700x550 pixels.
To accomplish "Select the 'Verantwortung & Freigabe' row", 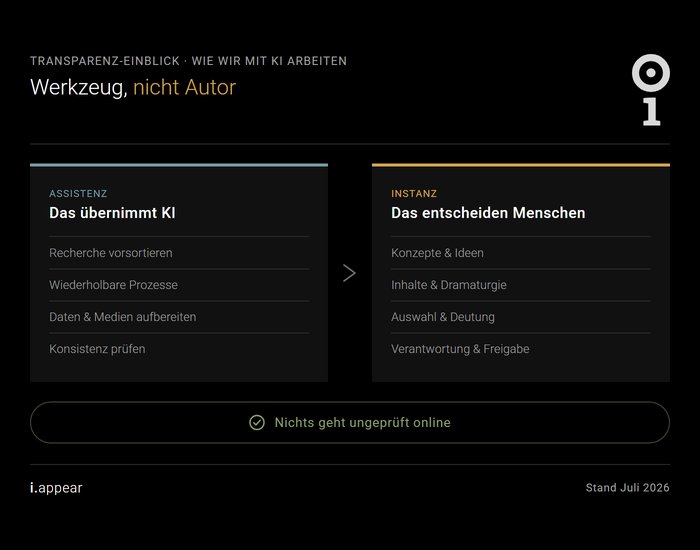I will [521, 349].
